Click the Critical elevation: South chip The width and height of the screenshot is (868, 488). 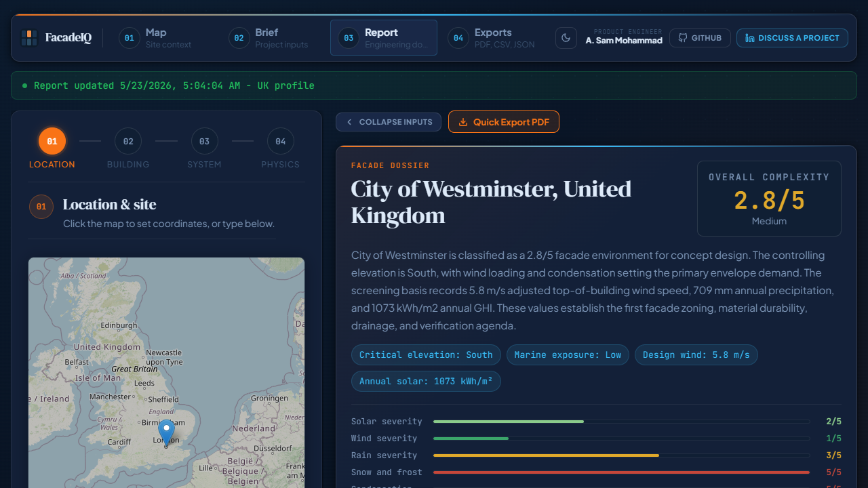pos(426,355)
